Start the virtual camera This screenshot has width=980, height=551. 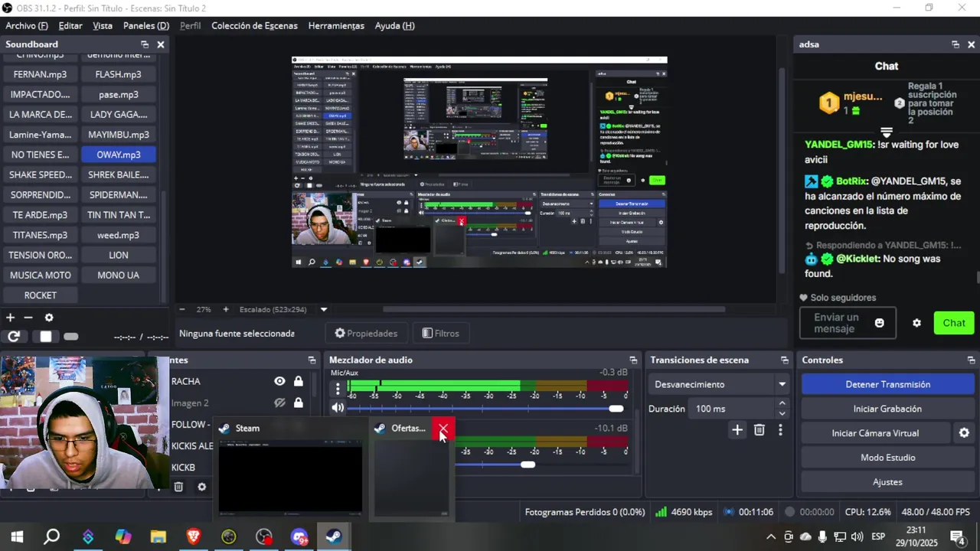pos(876,433)
